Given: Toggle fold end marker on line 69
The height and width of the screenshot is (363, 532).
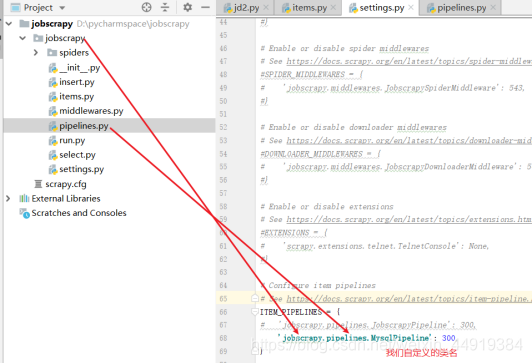Looking at the screenshot, I should point(255,351).
